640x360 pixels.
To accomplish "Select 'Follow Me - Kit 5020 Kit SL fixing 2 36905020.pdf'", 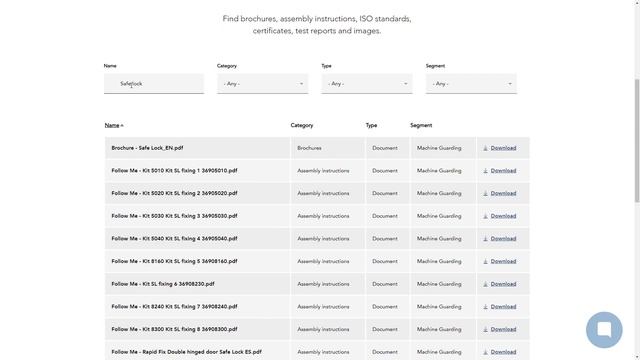I will click(x=174, y=193).
